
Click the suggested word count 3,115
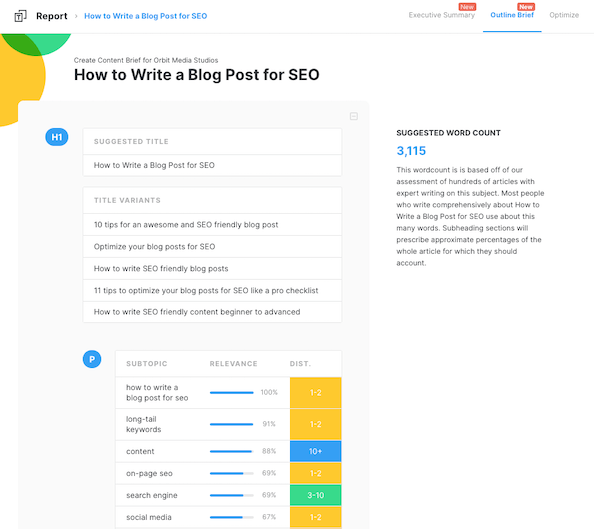coord(411,151)
